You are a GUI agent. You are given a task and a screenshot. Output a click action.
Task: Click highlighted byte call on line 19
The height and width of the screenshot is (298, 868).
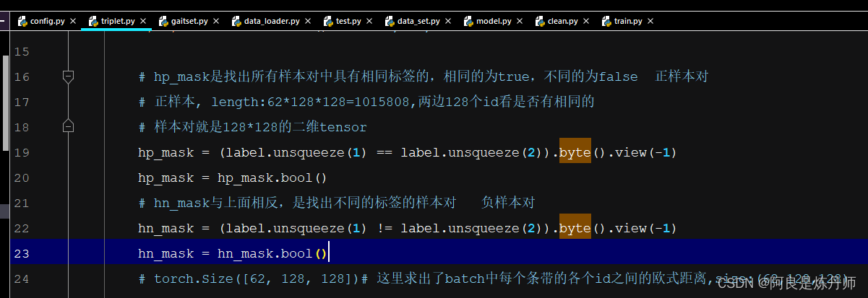click(x=575, y=152)
